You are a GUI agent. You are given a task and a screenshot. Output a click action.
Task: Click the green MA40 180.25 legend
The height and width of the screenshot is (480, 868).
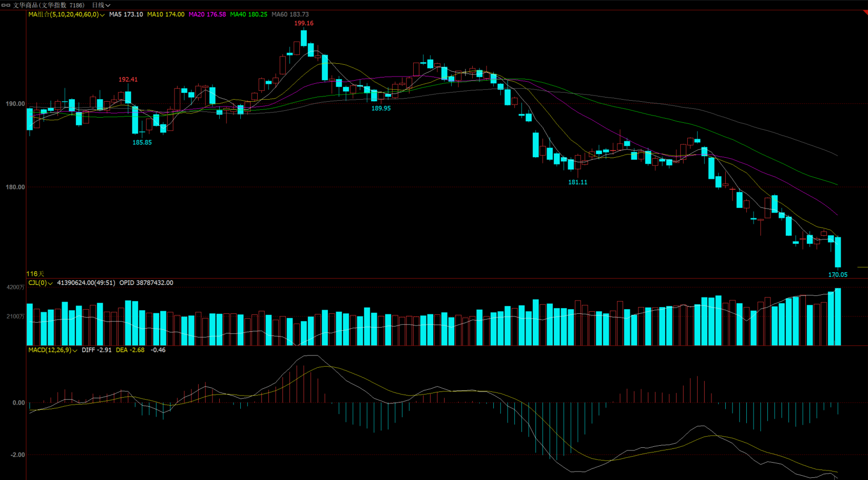pyautogui.click(x=248, y=15)
